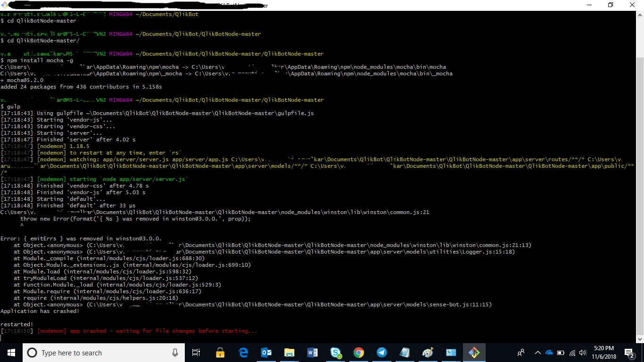Open Paint from the taskbar
The width and height of the screenshot is (644, 362).
click(x=428, y=353)
